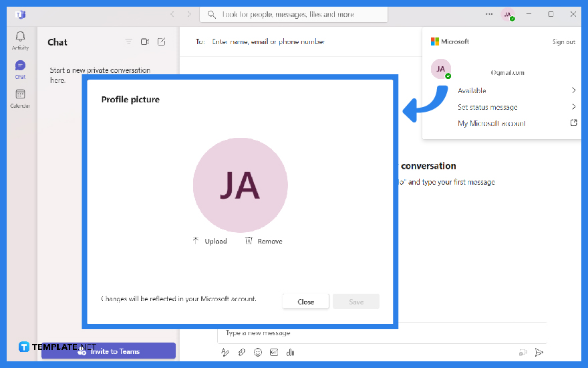Image resolution: width=588 pixels, height=368 pixels.
Task: Select the Chat icon in sidebar
Action: pos(20,70)
